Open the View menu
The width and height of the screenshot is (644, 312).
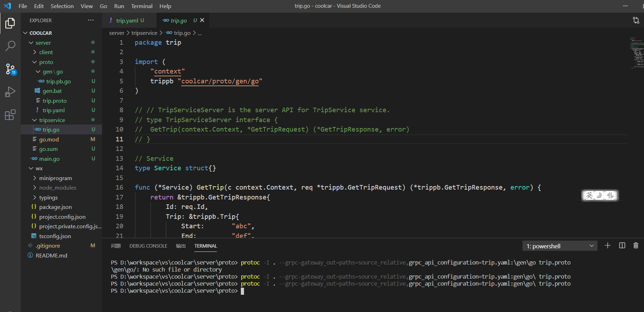coord(87,6)
